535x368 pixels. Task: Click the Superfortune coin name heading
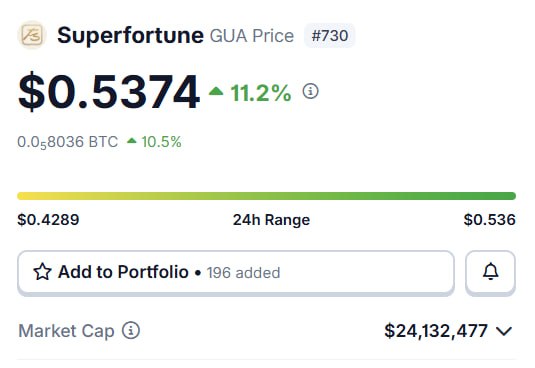(130, 35)
